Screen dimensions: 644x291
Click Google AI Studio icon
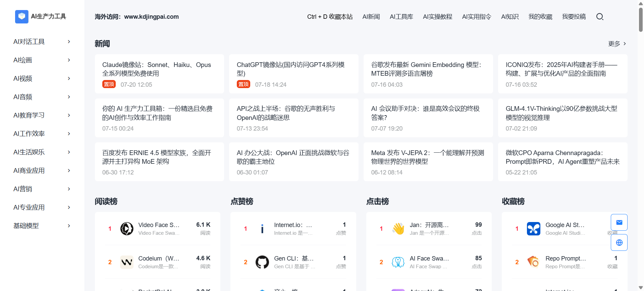534,229
